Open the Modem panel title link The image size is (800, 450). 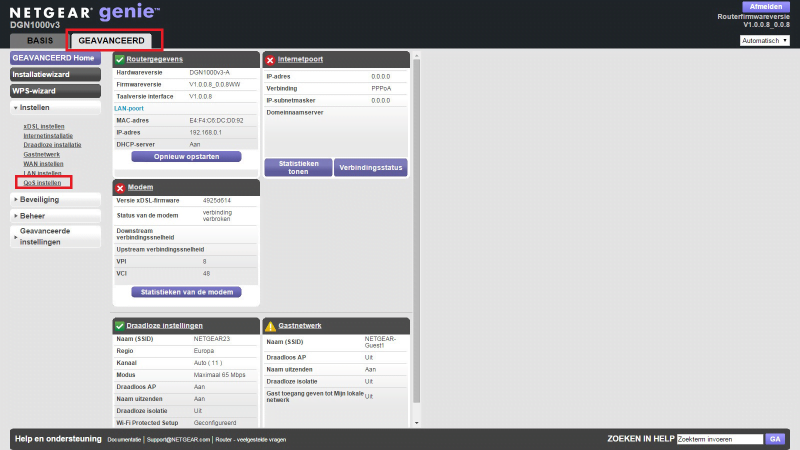[x=140, y=187]
